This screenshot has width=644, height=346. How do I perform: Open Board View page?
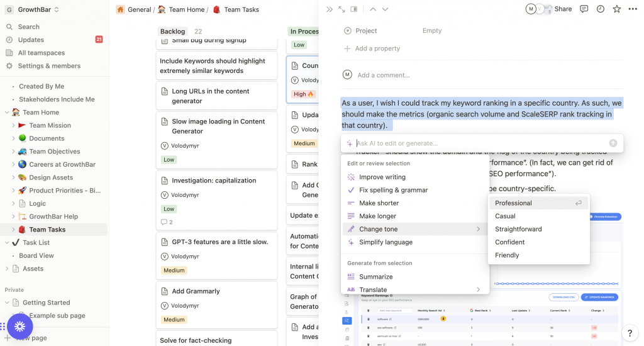(x=36, y=255)
